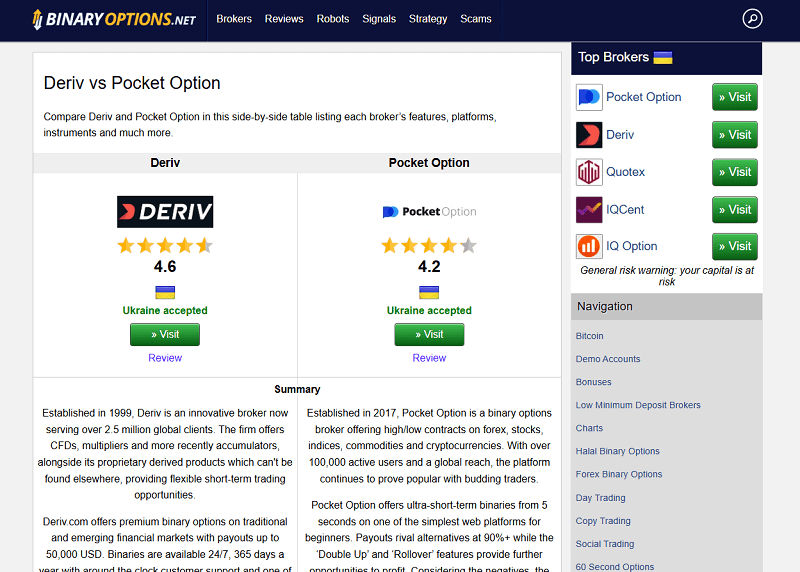Viewport: 800px width, 572px height.
Task: Click Ukraine accepted text under Pocket Option
Action: 429,311
